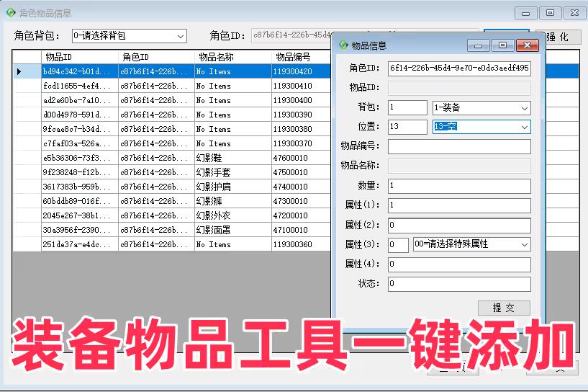Select the cell ad2e60be-7a10...
The width and height of the screenshot is (588, 392).
(80, 100)
